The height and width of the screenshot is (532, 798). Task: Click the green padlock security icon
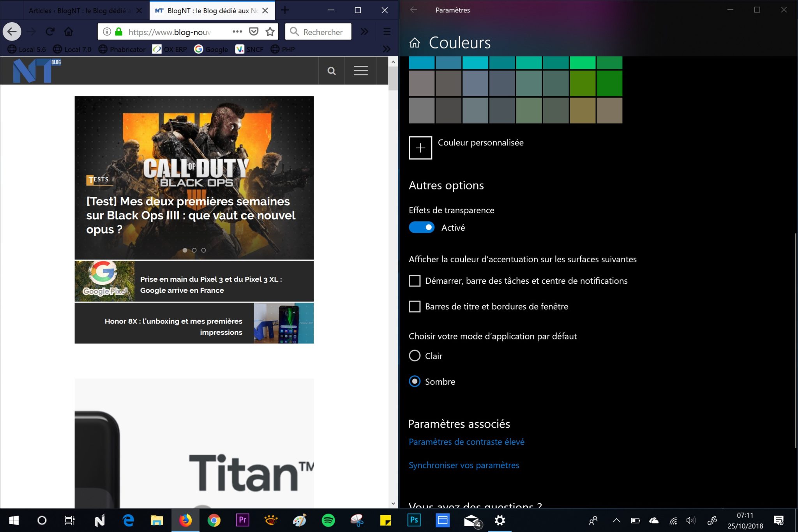(118, 32)
